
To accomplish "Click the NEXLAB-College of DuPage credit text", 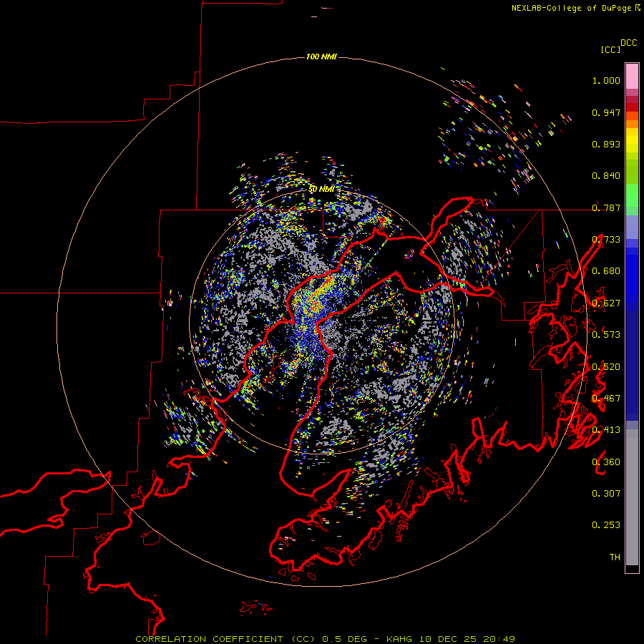I will point(571,8).
